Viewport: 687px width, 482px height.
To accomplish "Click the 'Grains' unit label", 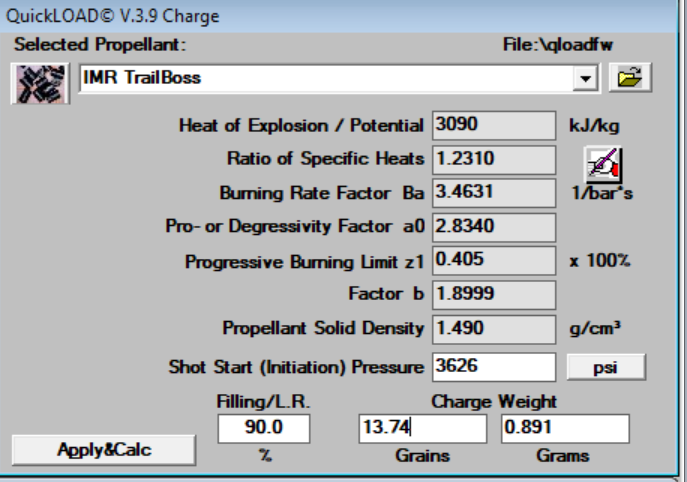I will pyautogui.click(x=422, y=456).
